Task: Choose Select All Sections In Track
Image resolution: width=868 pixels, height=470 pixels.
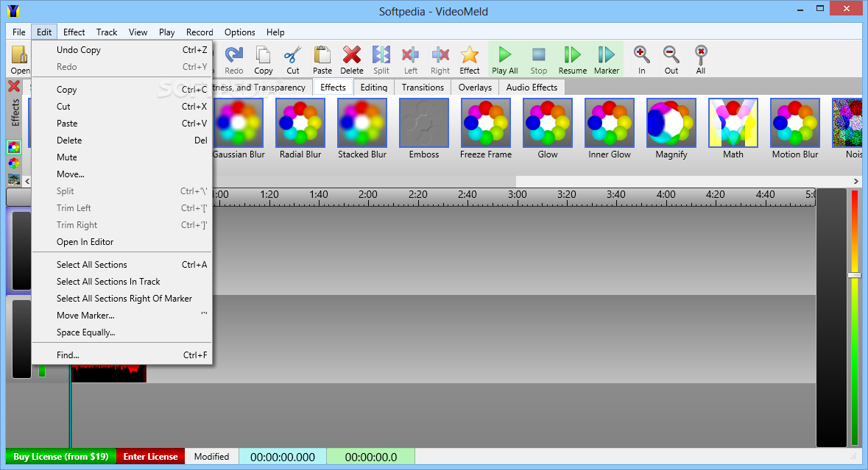Action: tap(121, 282)
